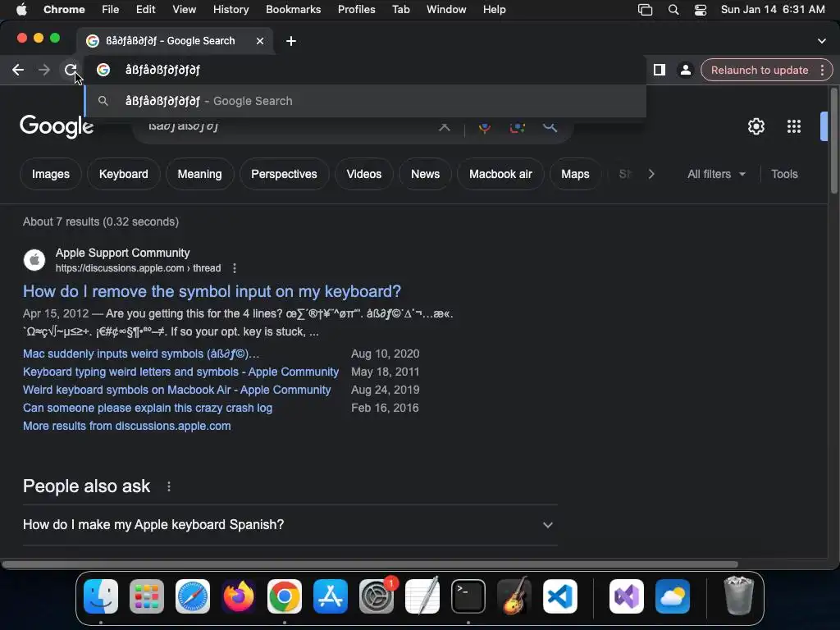840x630 pixels.
Task: Open the Tab menu
Action: point(400,10)
